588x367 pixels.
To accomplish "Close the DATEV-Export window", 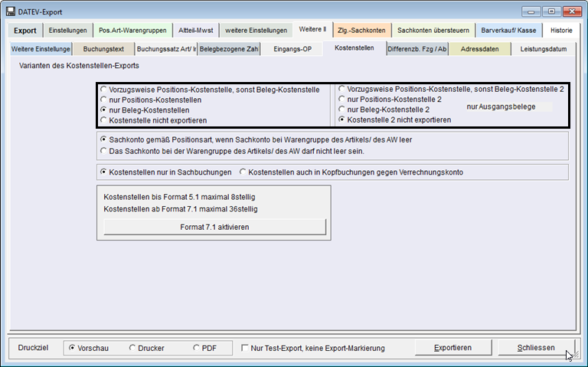I will pyautogui.click(x=572, y=11).
